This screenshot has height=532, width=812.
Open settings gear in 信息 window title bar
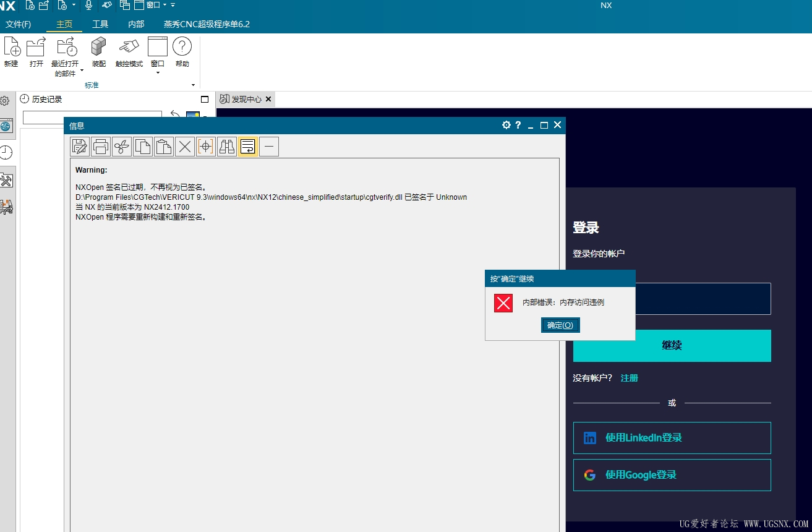pos(506,125)
